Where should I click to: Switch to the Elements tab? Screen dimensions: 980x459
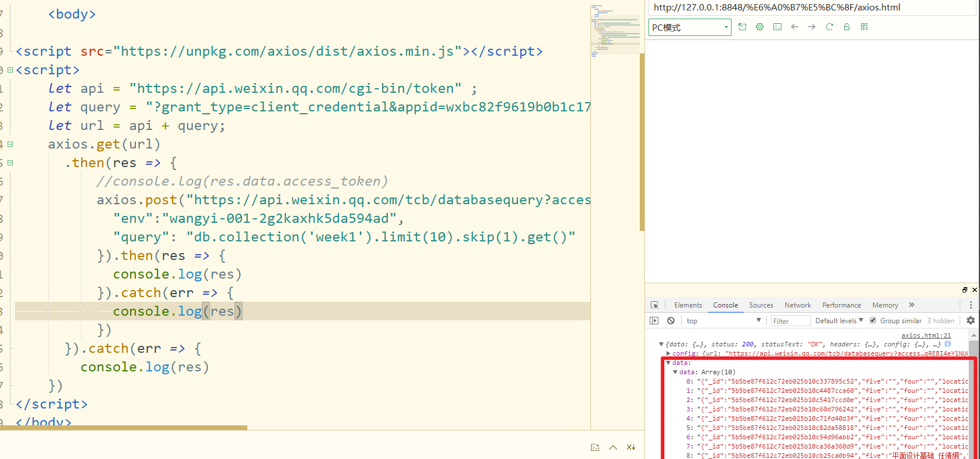pos(688,305)
